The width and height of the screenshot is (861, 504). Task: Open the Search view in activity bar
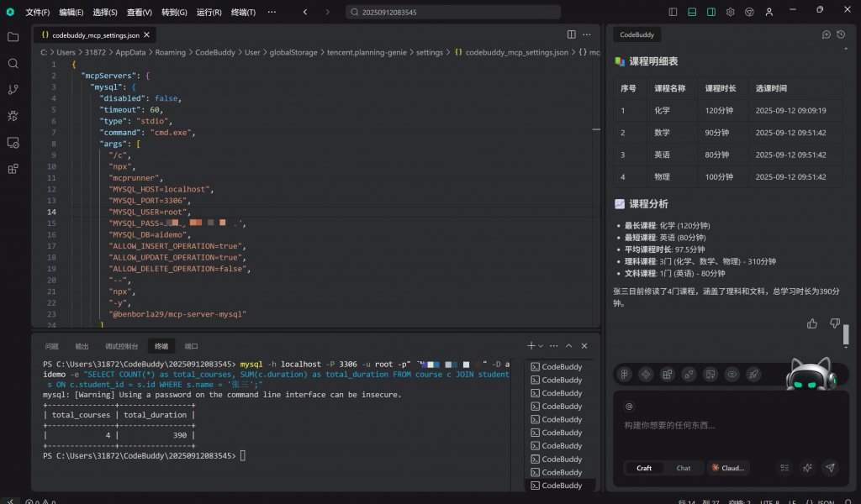pos(13,64)
